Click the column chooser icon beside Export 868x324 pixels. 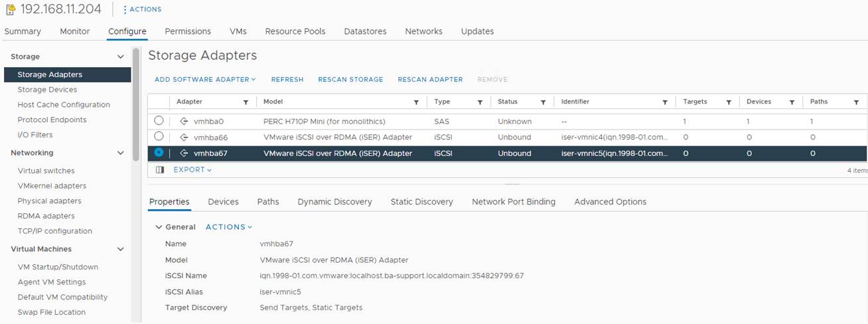tap(160, 170)
